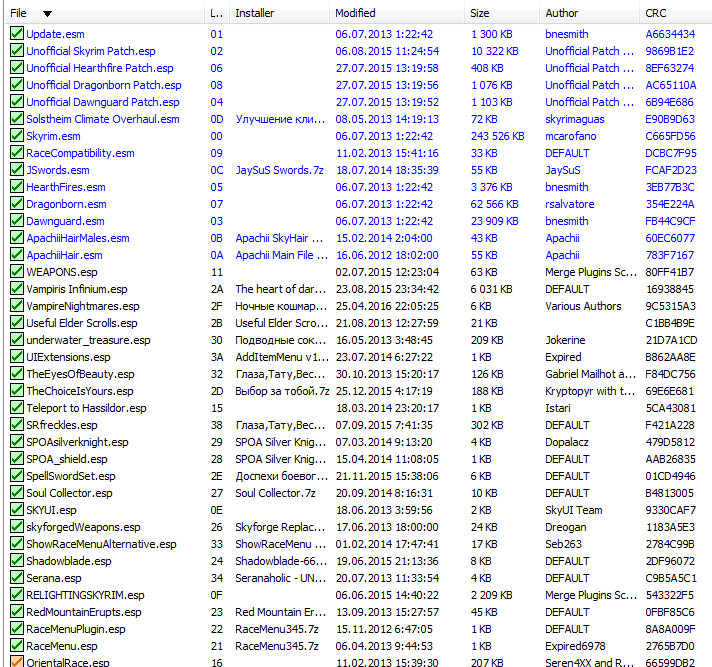Select ShowRaceMenuAlternative.esp file name
The height and width of the screenshot is (667, 712).
coord(101,544)
